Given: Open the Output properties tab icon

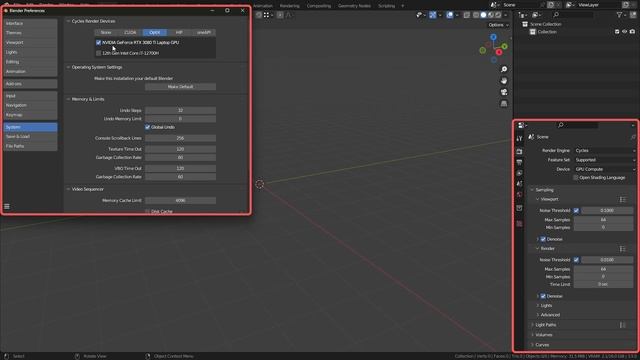Looking at the screenshot, I should [x=519, y=162].
